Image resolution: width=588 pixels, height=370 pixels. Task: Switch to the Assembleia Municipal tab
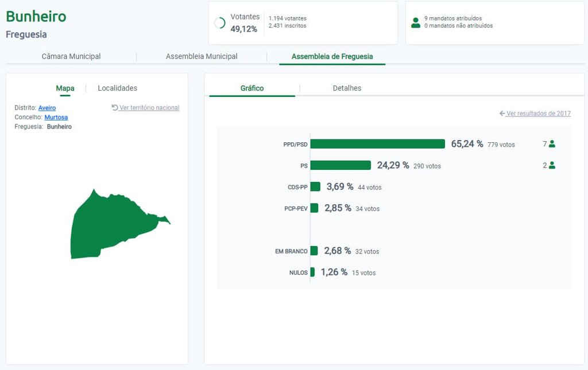[202, 56]
